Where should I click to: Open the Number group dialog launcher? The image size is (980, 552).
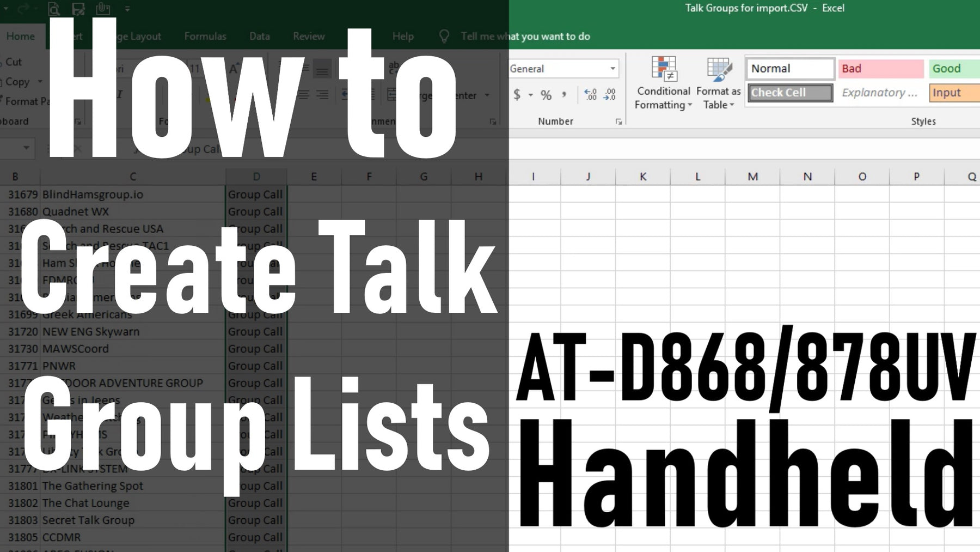(618, 122)
